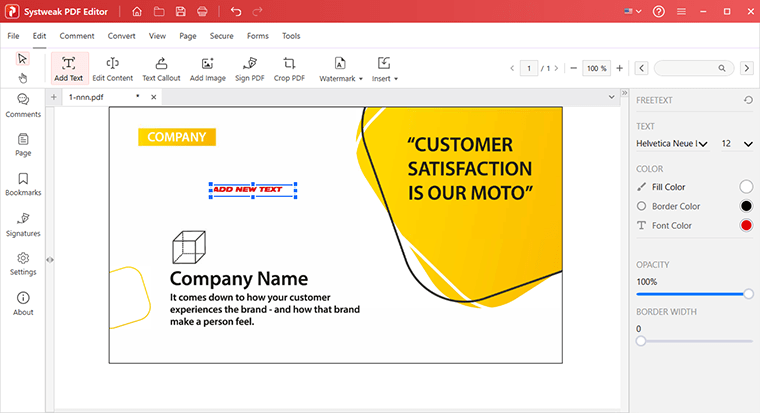760x413 pixels.
Task: Select the Text Callout tool
Action: point(161,68)
